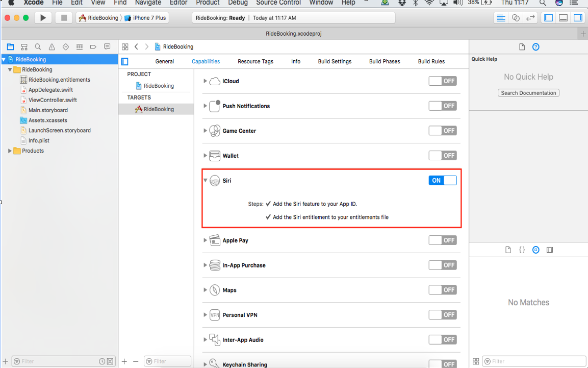Hide the Utilities pane
The width and height of the screenshot is (588, 368).
pyautogui.click(x=578, y=18)
